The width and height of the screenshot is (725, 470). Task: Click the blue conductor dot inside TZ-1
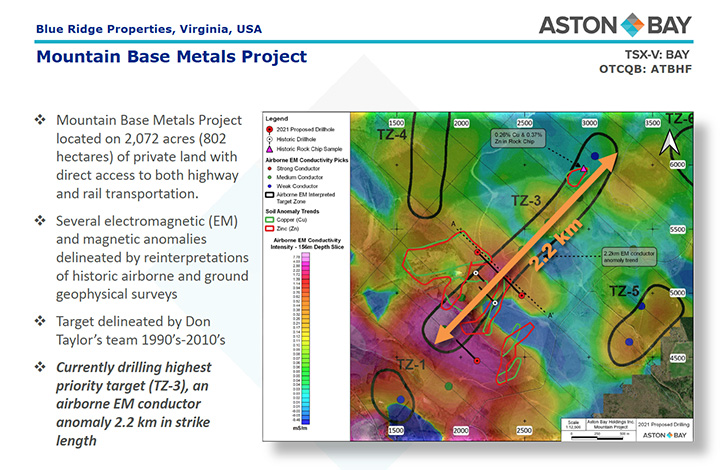tap(400, 400)
